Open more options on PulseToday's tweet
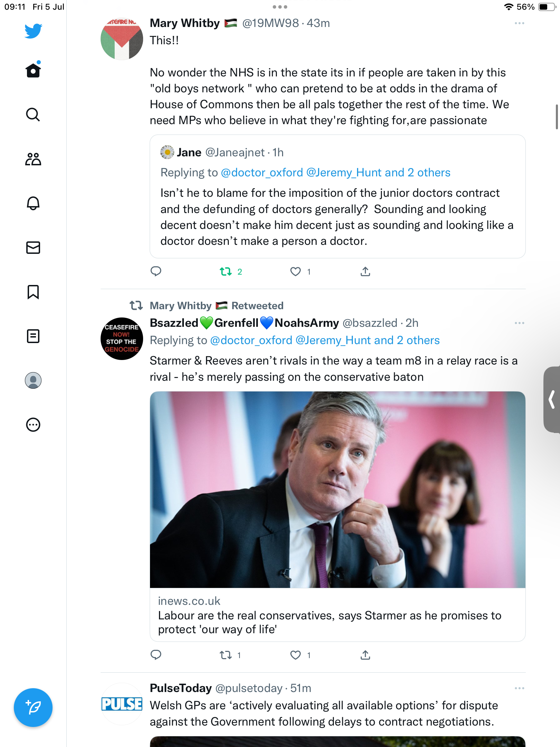560x747 pixels. point(519,688)
